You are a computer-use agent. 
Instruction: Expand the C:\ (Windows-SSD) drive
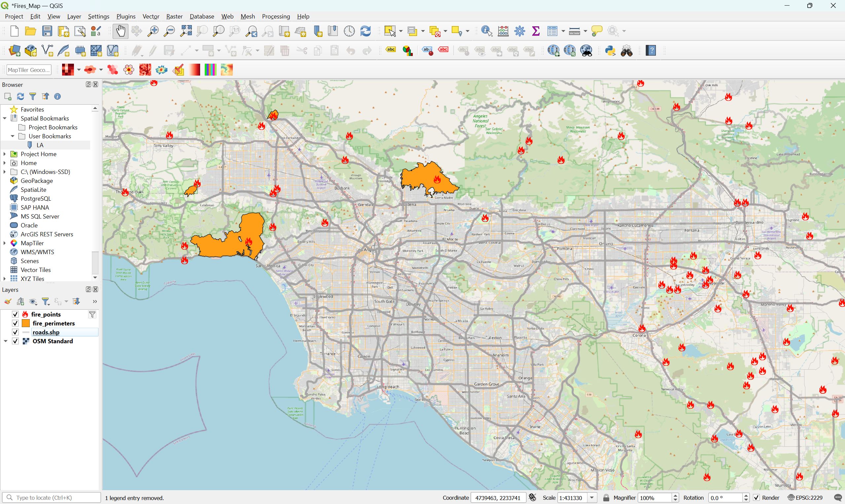pyautogui.click(x=5, y=172)
